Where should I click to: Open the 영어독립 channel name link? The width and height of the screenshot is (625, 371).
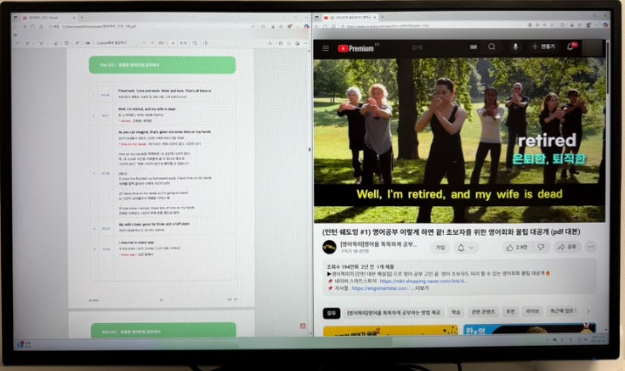pos(379,244)
